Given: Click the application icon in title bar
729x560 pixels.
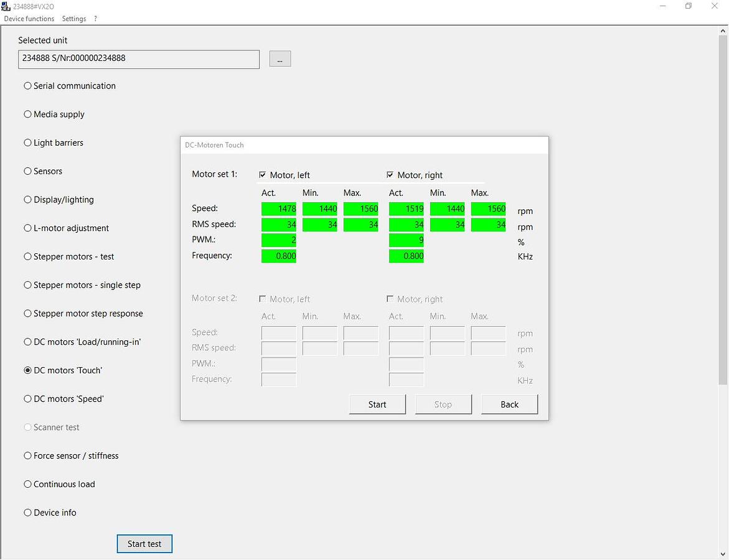Looking at the screenshot, I should 6,6.
